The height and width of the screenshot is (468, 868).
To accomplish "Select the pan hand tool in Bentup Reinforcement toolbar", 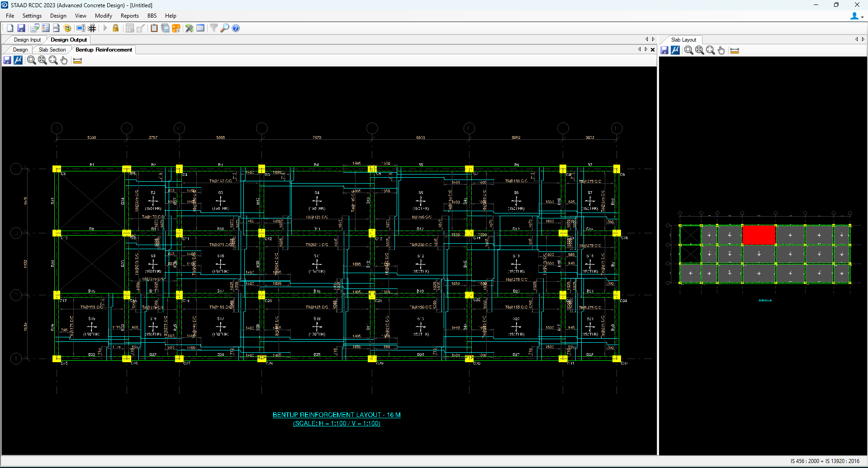I will 64,60.
